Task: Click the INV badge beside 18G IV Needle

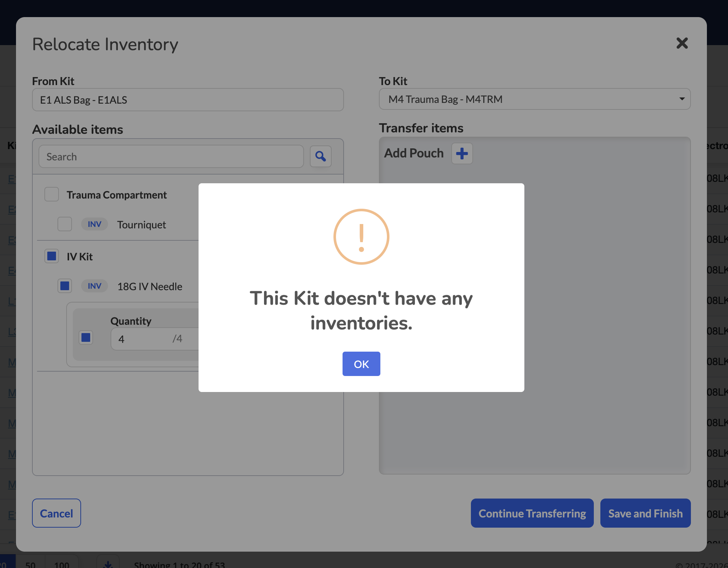Action: click(94, 286)
